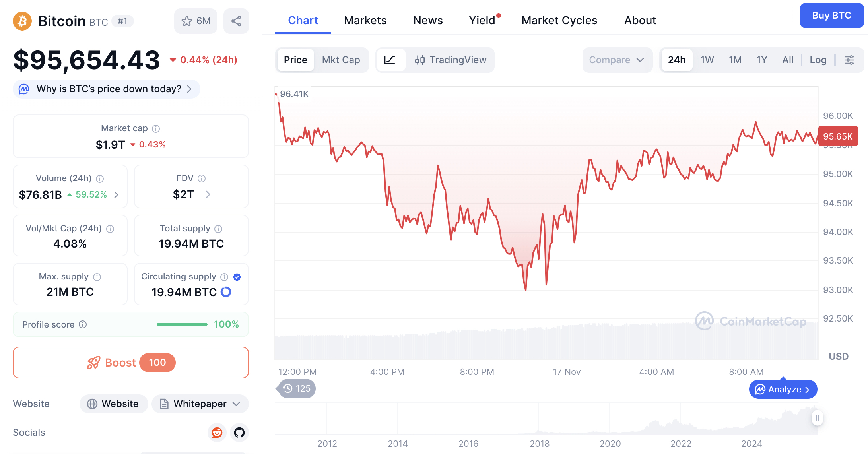The height and width of the screenshot is (454, 868).
Task: Add Bitcoin to watchlist via star icon
Action: coord(187,21)
